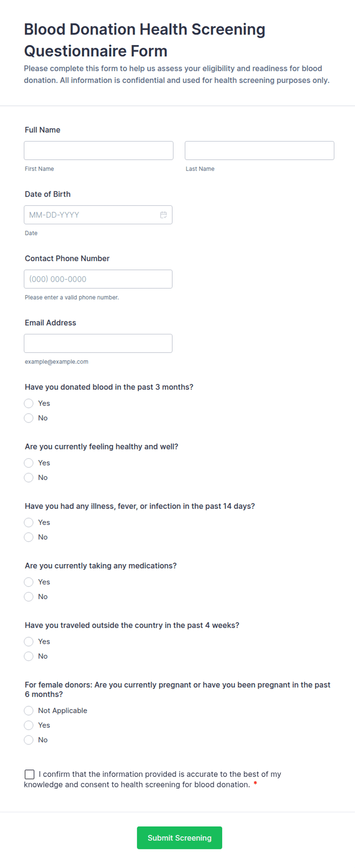Choose Yes for illness in past 14 days
The image size is (355, 868).
(29, 522)
